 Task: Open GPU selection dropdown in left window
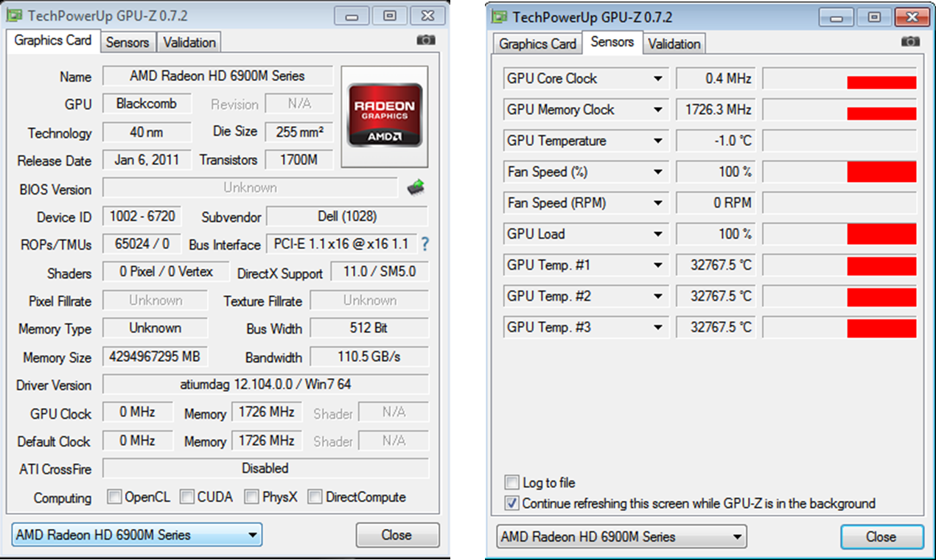coord(137,535)
